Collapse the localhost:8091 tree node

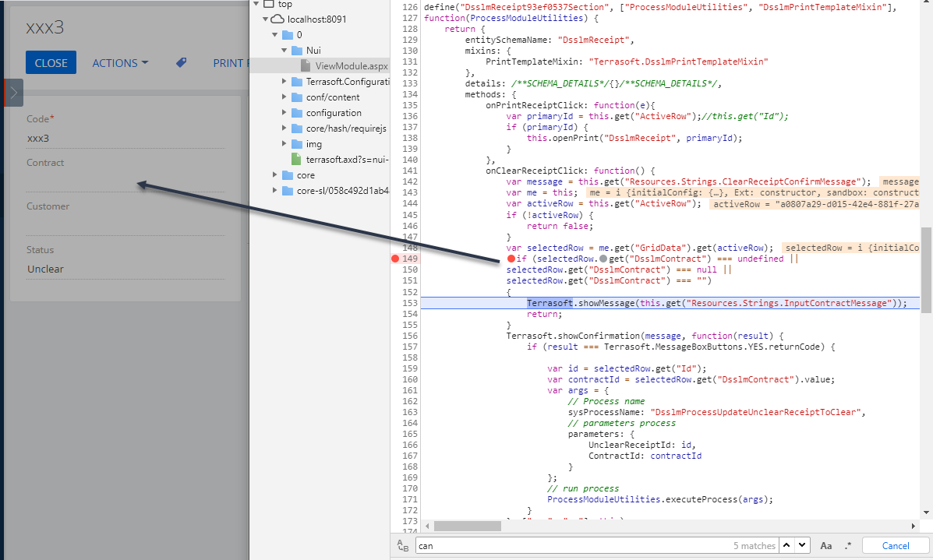click(265, 19)
